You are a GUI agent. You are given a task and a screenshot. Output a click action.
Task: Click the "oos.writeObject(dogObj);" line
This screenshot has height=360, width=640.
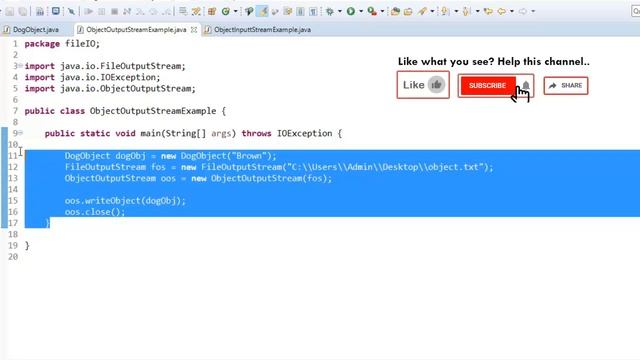click(x=125, y=201)
